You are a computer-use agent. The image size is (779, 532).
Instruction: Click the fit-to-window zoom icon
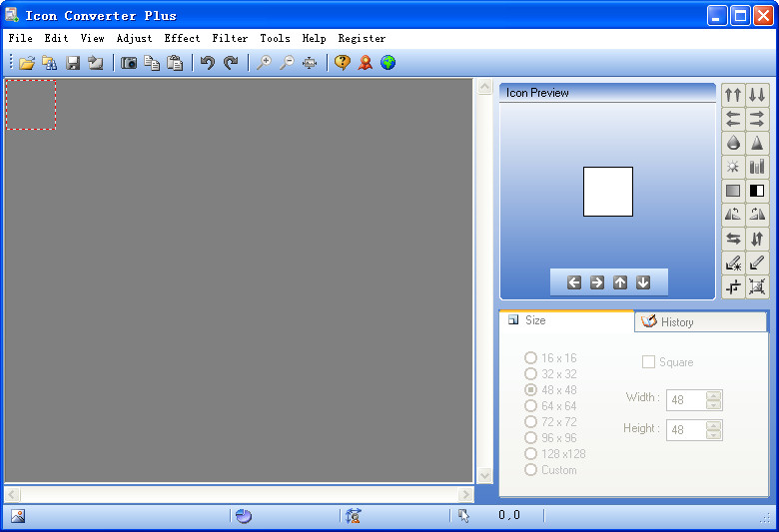coord(310,63)
